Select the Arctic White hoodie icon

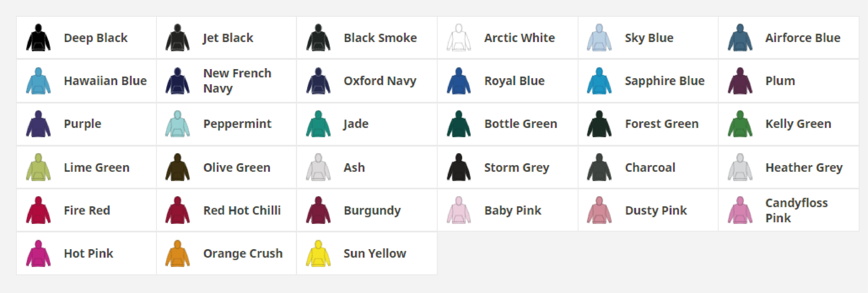click(x=459, y=37)
